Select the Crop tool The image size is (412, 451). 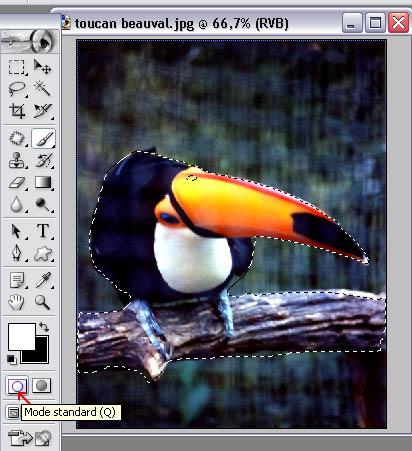coord(17,111)
